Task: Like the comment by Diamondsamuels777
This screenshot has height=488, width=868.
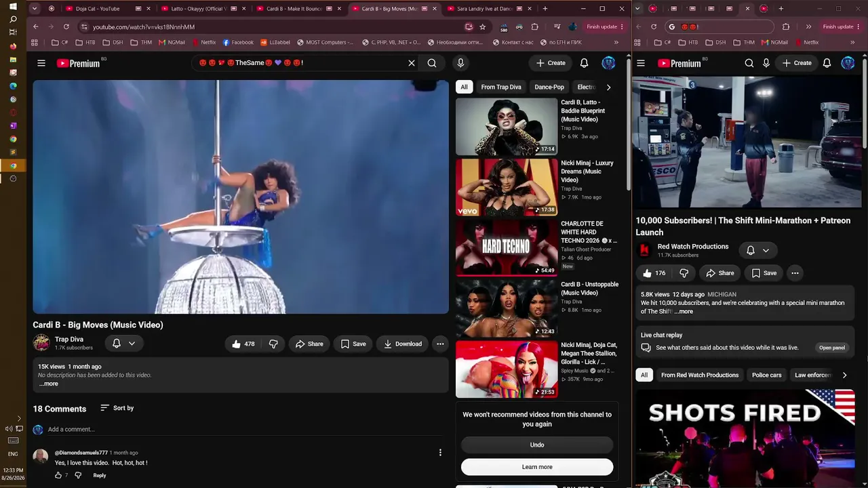Action: [x=58, y=475]
